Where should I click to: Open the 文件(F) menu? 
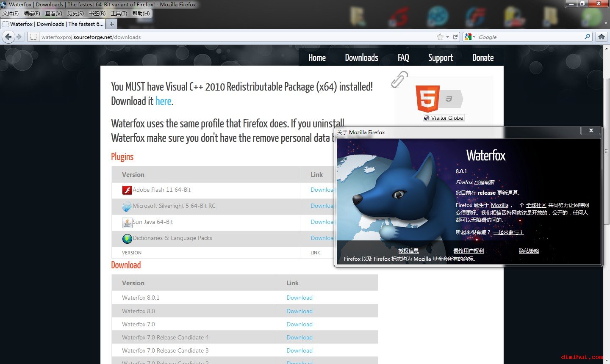point(10,14)
